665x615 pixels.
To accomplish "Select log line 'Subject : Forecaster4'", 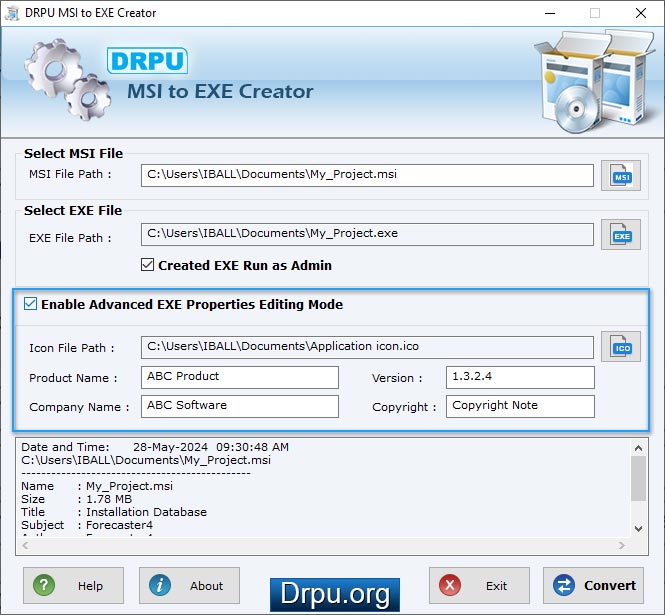I will point(87,525).
